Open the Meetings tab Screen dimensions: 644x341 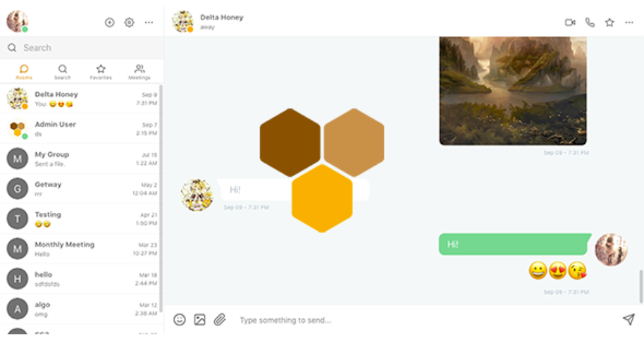click(x=139, y=72)
